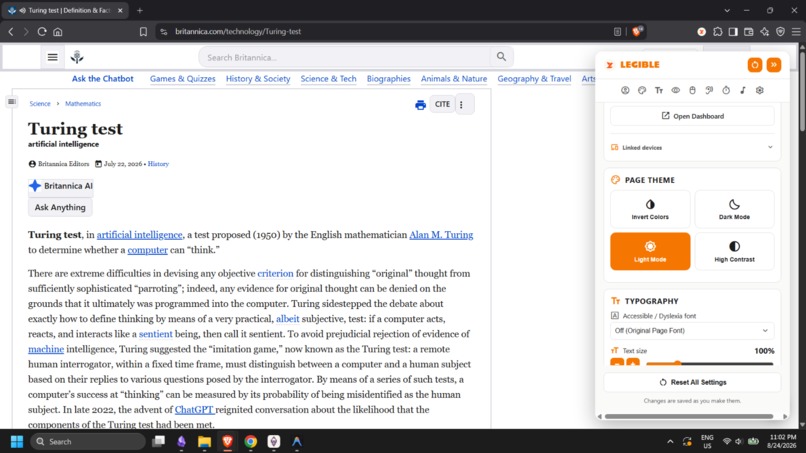The height and width of the screenshot is (453, 806).
Task: Open the Brave Wallet icon
Action: point(749,31)
